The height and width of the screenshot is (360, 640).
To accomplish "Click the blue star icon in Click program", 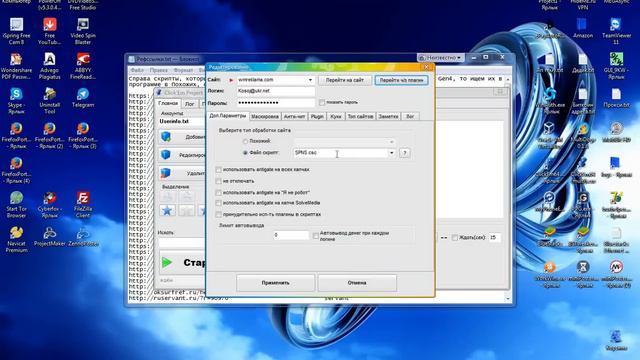I will [x=167, y=210].
